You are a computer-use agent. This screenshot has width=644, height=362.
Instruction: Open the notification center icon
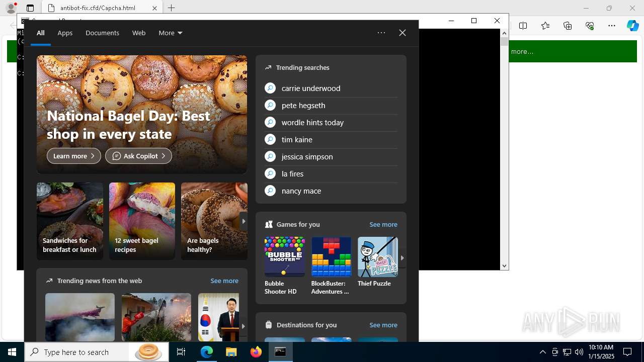627,352
